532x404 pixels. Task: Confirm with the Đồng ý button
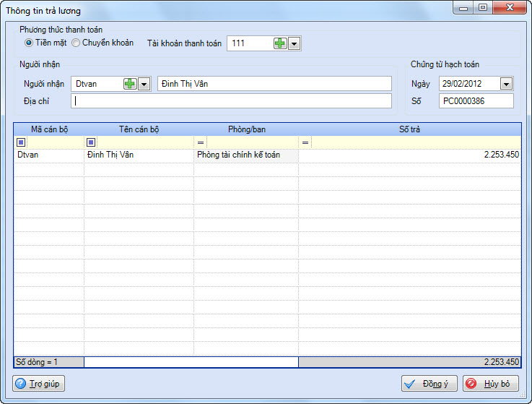[429, 384]
